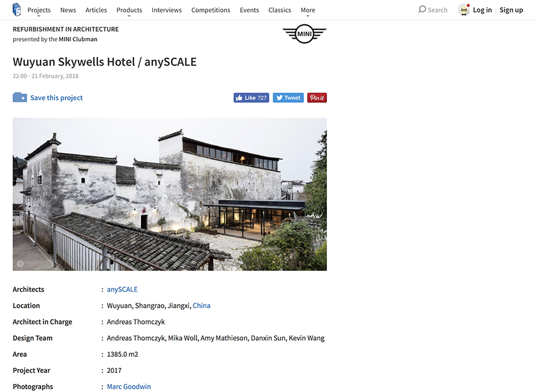The width and height of the screenshot is (536, 392).
Task: Click the copyright icon on the photo
Action: pyautogui.click(x=20, y=264)
